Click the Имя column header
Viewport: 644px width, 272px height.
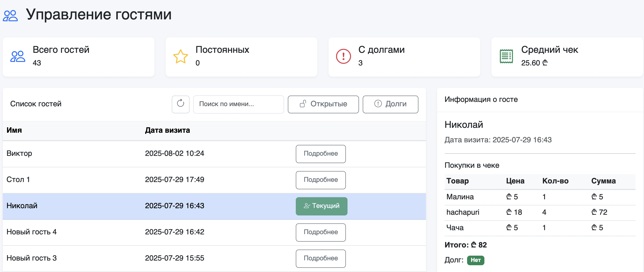pos(14,130)
